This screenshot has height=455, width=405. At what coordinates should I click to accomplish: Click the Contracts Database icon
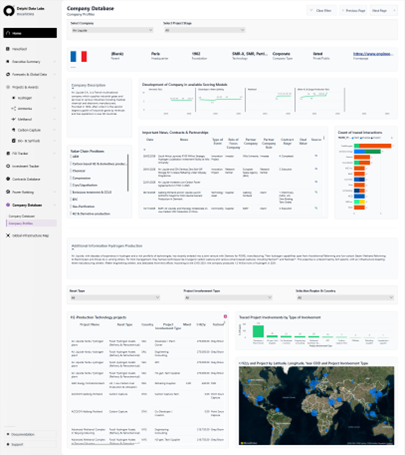tap(8, 179)
